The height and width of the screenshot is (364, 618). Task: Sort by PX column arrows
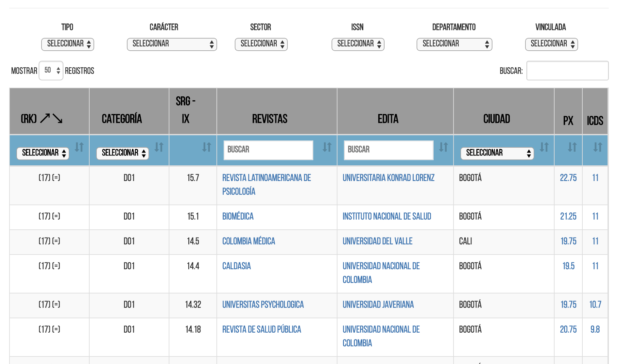tap(572, 147)
